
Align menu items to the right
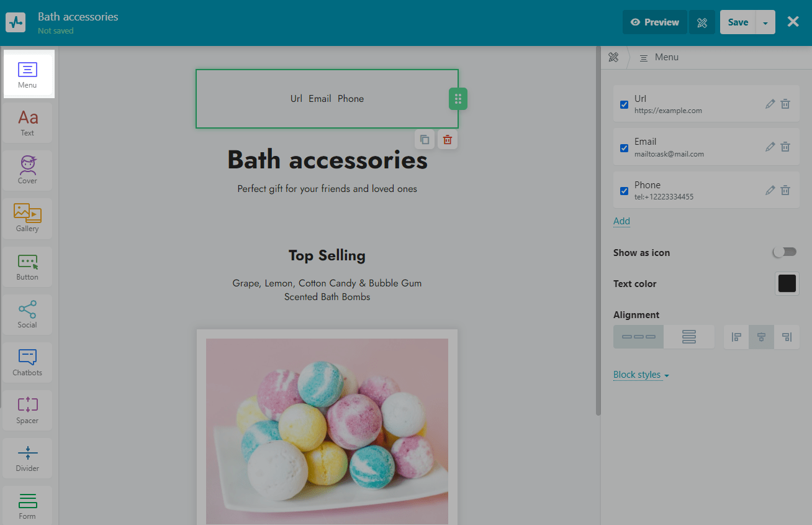click(x=787, y=337)
